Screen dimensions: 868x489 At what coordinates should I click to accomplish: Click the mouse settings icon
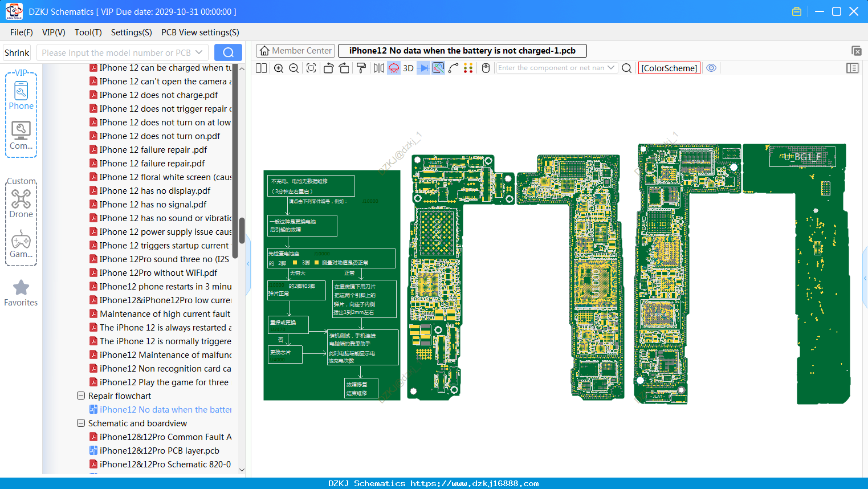486,68
